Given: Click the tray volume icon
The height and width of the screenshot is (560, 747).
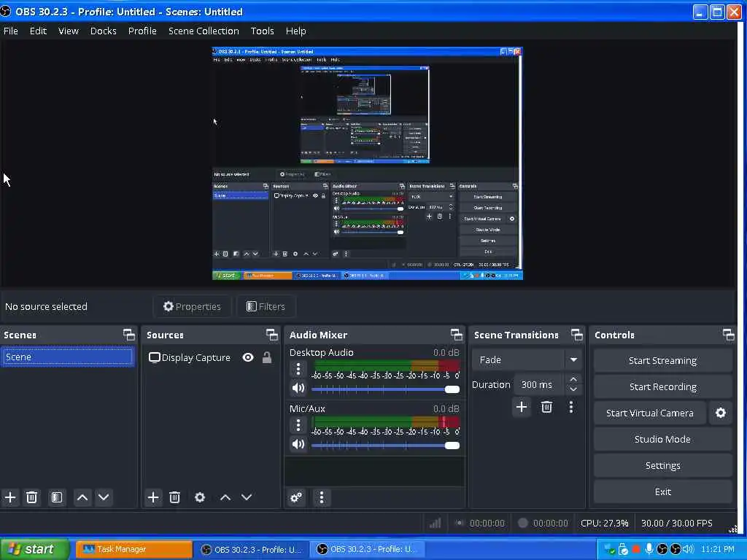Looking at the screenshot, I should tap(687, 549).
